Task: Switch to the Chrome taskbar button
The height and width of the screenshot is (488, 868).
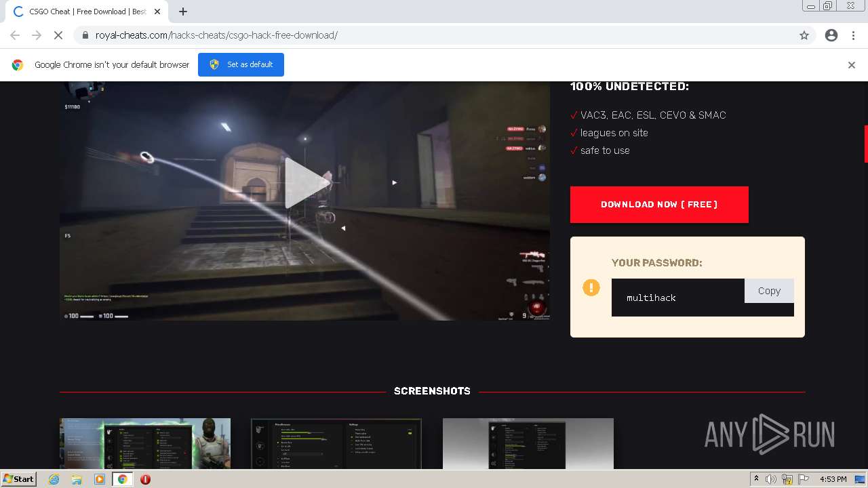Action: tap(122, 479)
